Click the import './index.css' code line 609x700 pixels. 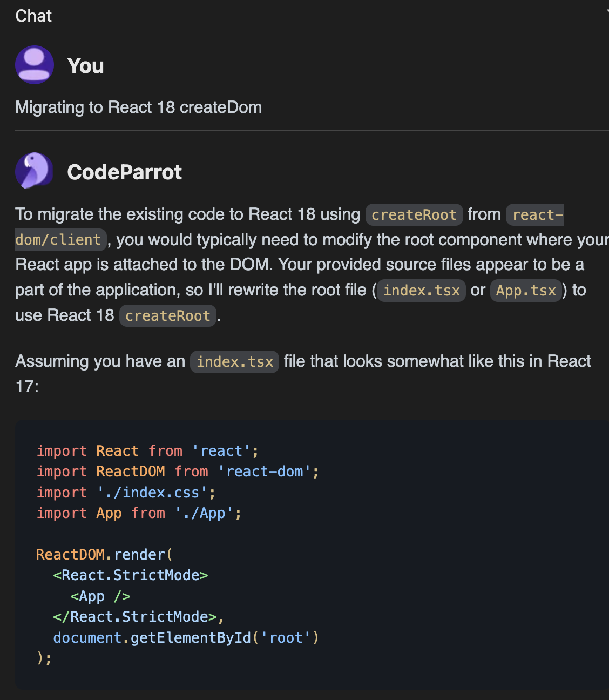point(126,493)
